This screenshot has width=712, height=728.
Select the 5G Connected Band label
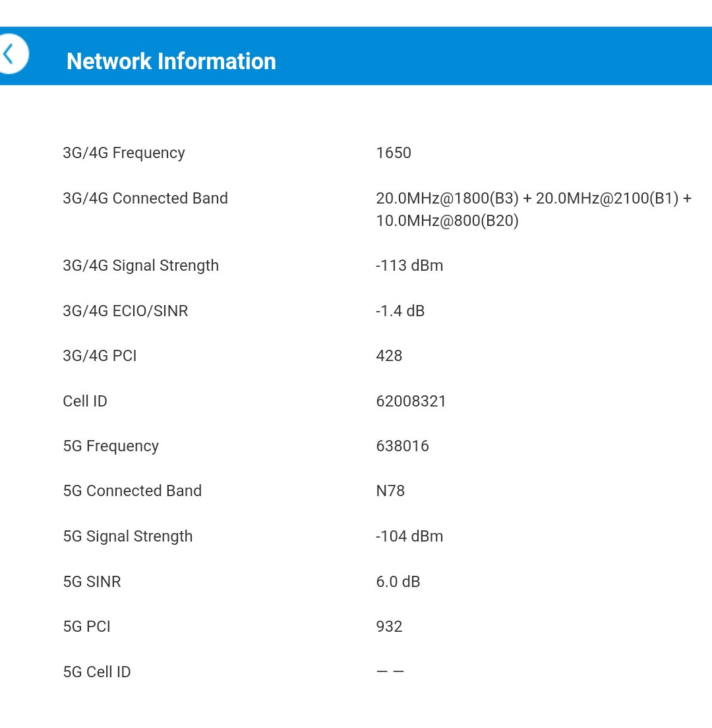coord(132,491)
